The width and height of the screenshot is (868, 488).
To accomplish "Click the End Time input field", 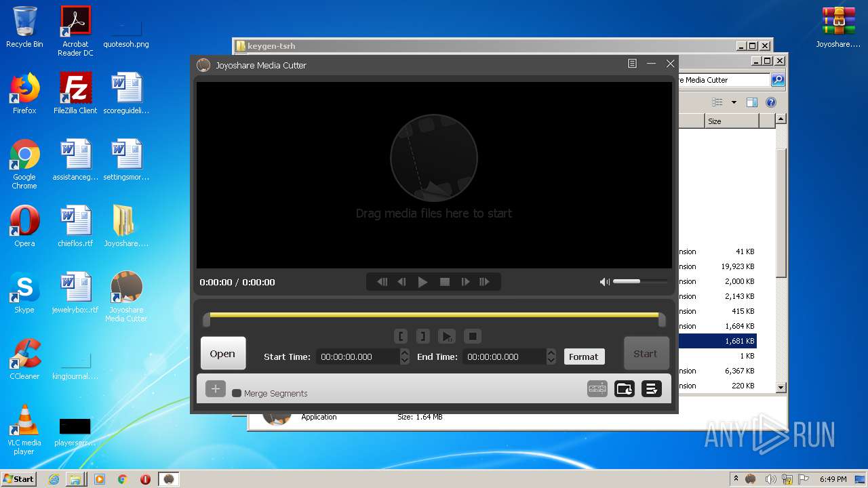I will tap(504, 357).
